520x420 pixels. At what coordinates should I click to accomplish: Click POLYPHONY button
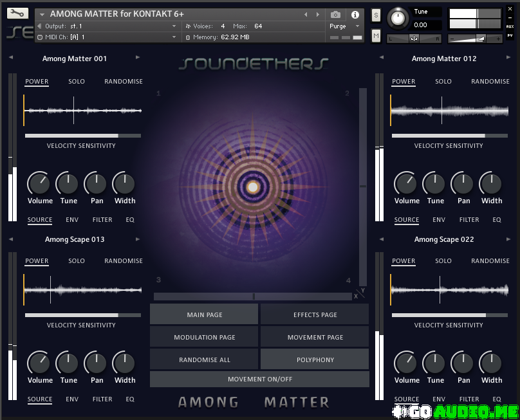(315, 360)
